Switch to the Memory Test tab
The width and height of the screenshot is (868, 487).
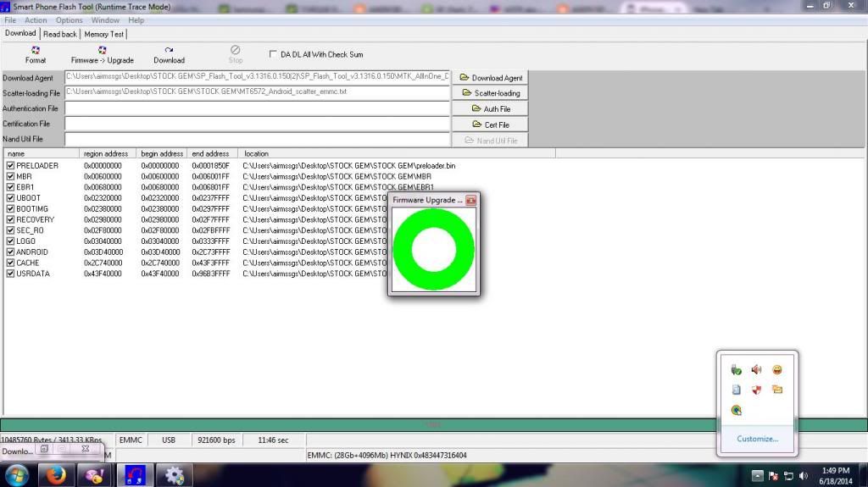(104, 34)
